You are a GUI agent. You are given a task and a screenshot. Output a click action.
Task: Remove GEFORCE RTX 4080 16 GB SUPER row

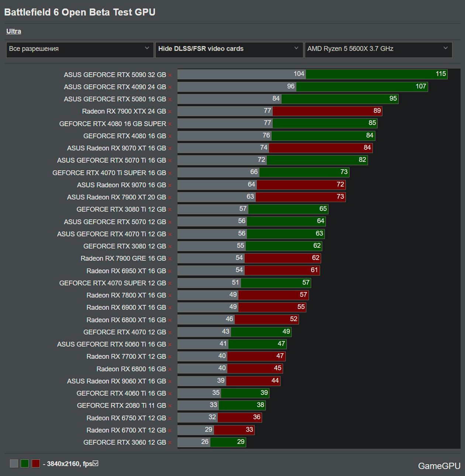(x=170, y=124)
